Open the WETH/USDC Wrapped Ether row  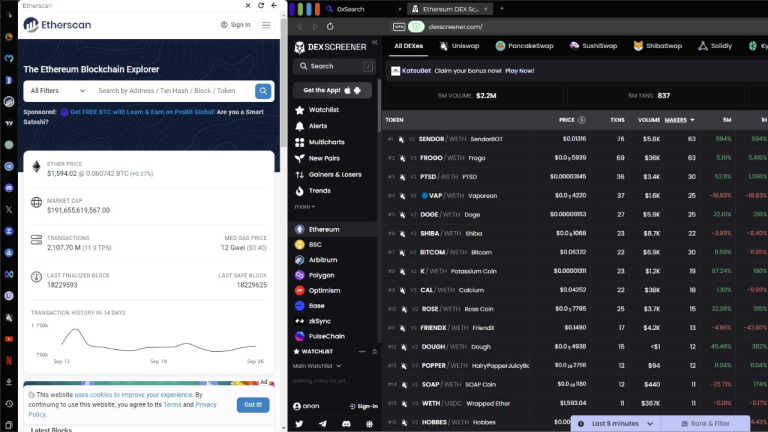[x=575, y=404]
